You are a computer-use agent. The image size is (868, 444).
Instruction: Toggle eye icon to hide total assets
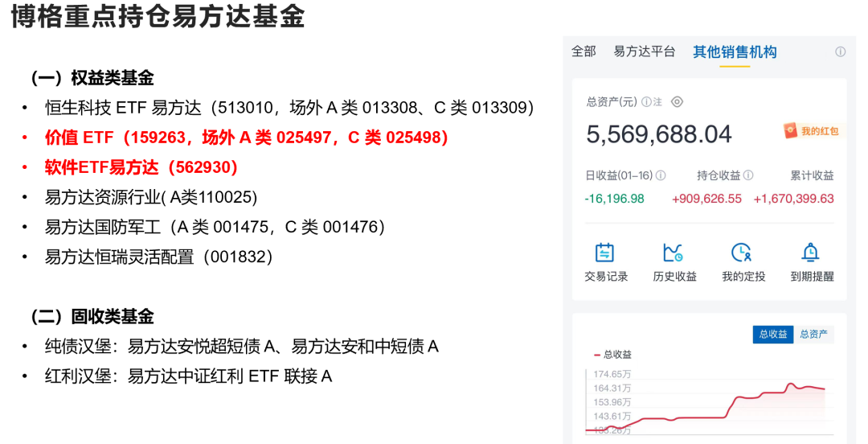677,102
